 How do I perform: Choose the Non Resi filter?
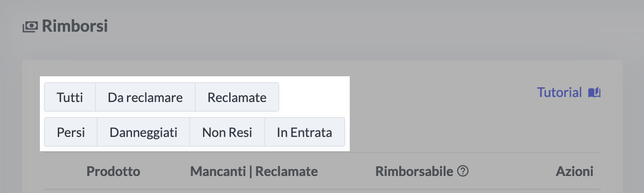227,133
